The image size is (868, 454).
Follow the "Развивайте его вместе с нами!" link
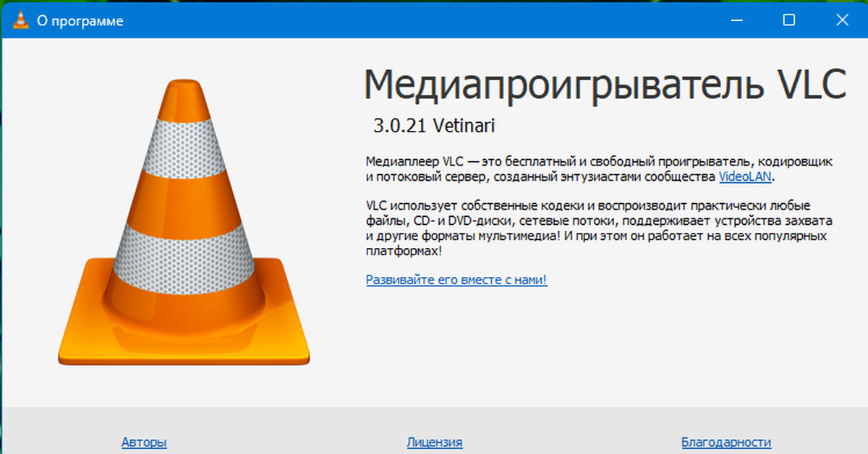456,279
